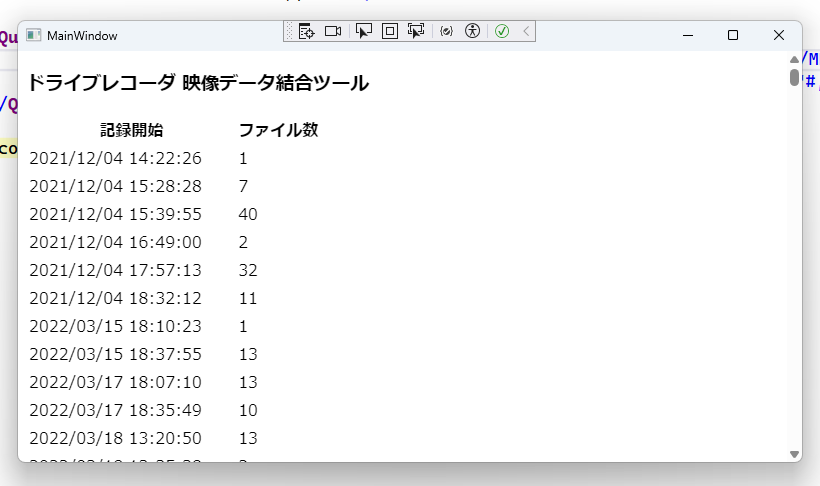
Task: Click the ファイル数 column header
Action: pos(278,130)
